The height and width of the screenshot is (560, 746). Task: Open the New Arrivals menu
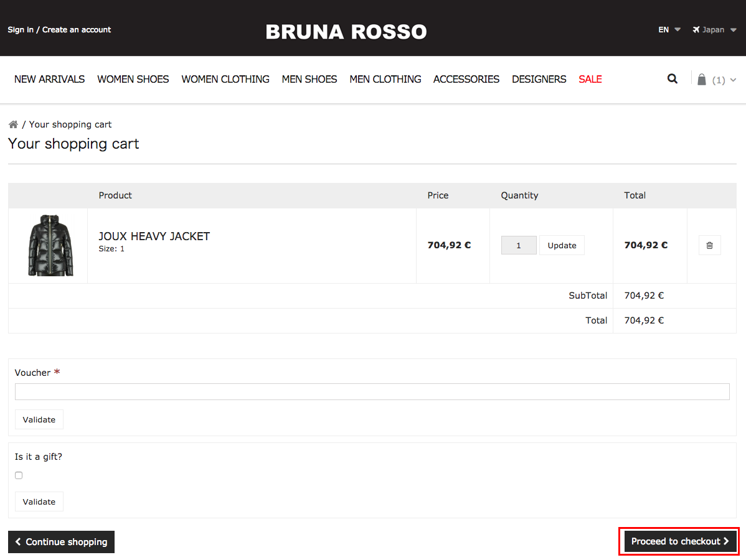(x=49, y=80)
